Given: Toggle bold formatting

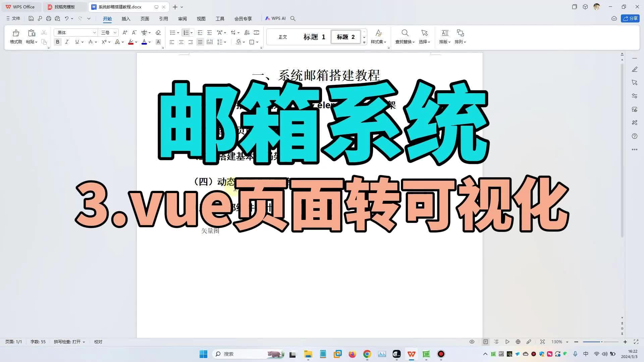Looking at the screenshot, I should pyautogui.click(x=57, y=42).
